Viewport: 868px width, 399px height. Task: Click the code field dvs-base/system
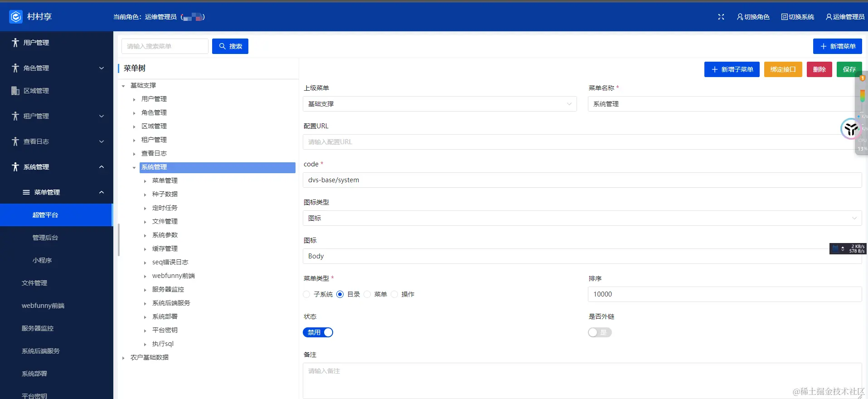[x=582, y=180]
